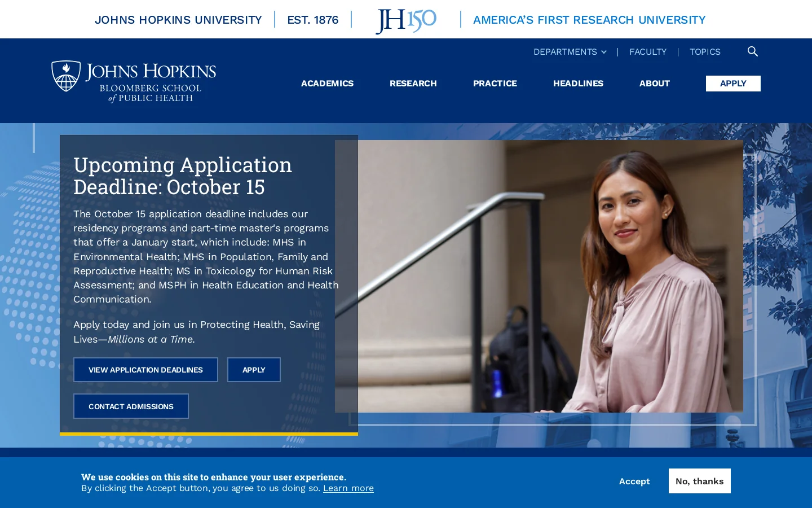Open the Faculty link
The image size is (812, 508).
(x=648, y=52)
